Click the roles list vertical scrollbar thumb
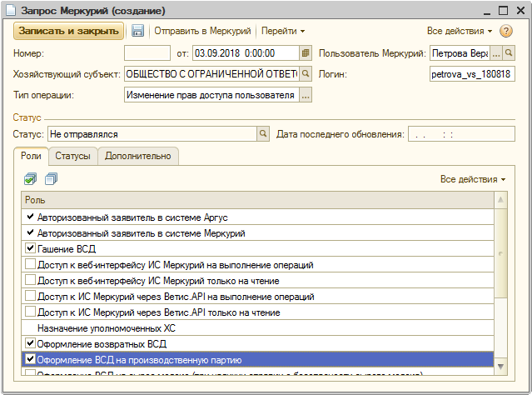Image resolution: width=532 pixels, height=395 pixels. (501, 253)
